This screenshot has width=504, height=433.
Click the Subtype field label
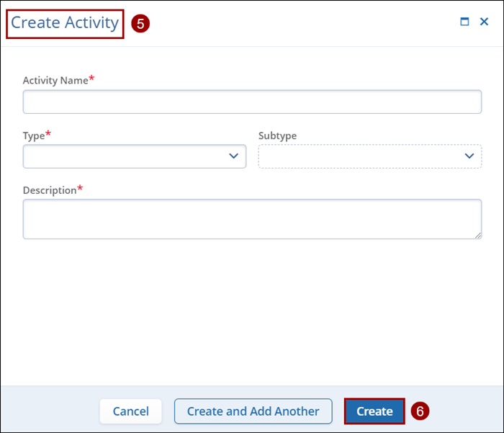277,135
